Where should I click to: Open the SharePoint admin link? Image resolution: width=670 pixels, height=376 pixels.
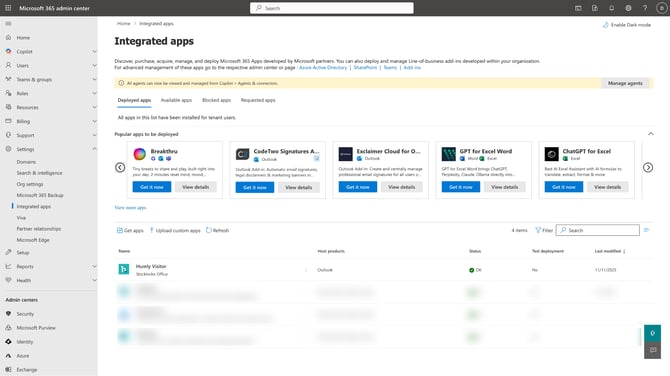click(365, 68)
